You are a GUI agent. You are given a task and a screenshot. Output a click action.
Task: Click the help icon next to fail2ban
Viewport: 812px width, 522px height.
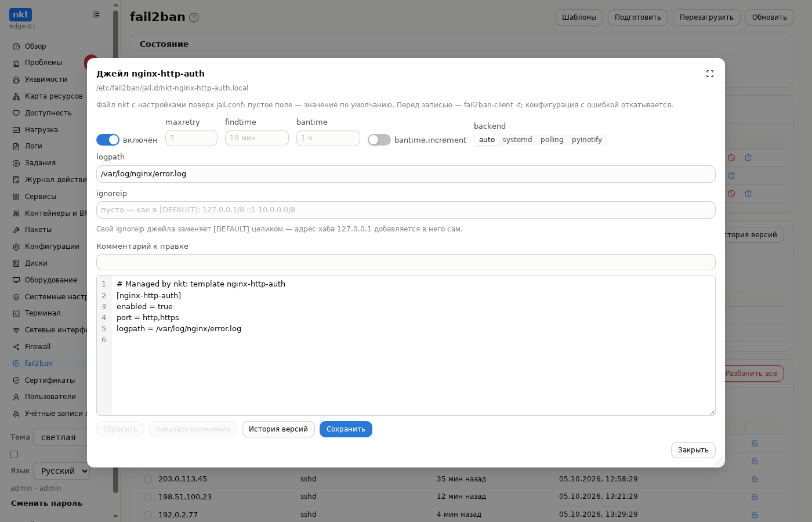point(194,17)
